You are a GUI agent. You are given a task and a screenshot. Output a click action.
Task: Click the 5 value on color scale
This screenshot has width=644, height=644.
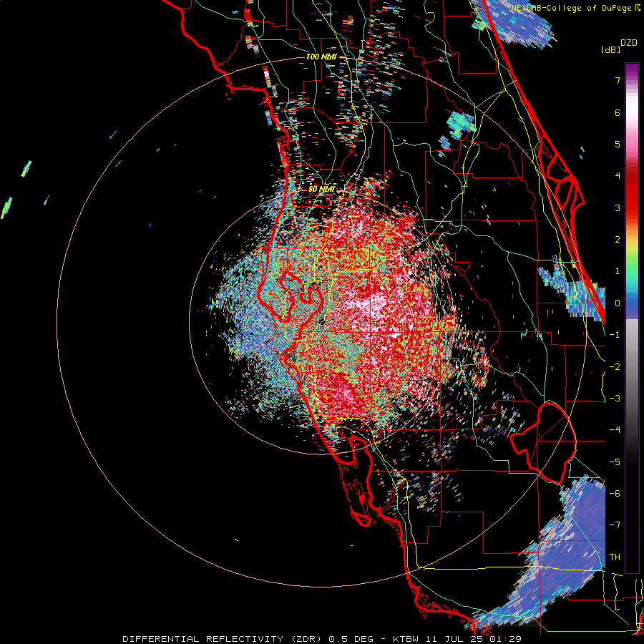[618, 144]
